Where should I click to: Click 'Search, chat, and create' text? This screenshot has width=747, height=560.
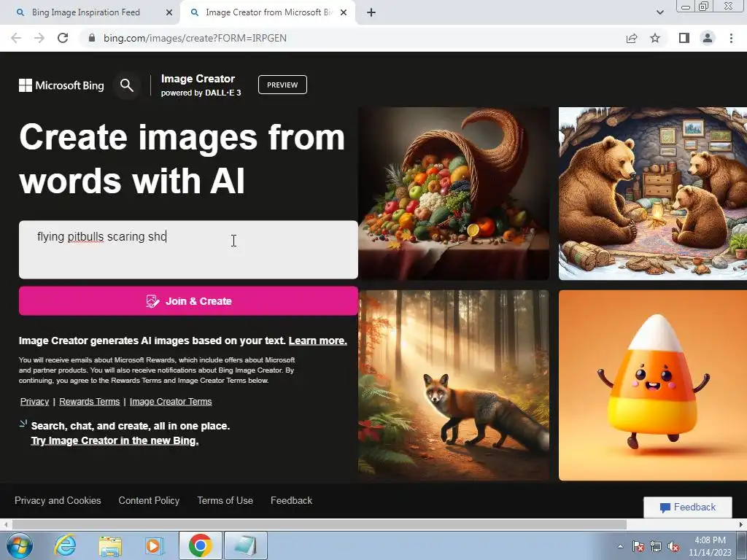pyautogui.click(x=131, y=426)
